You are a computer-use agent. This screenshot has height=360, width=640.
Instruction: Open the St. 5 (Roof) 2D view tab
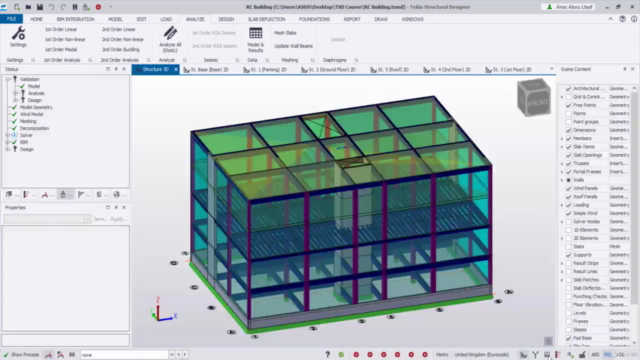(389, 70)
